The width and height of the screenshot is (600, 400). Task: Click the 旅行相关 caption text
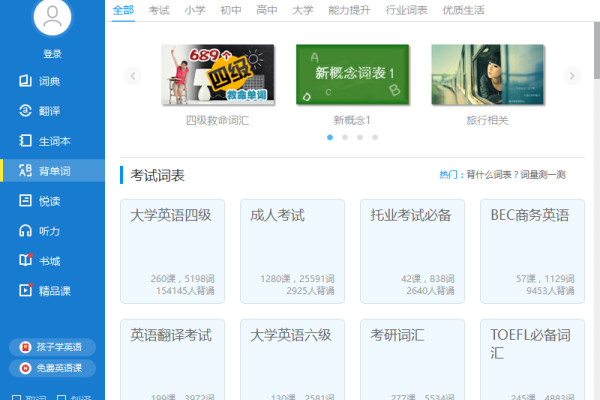pyautogui.click(x=487, y=121)
